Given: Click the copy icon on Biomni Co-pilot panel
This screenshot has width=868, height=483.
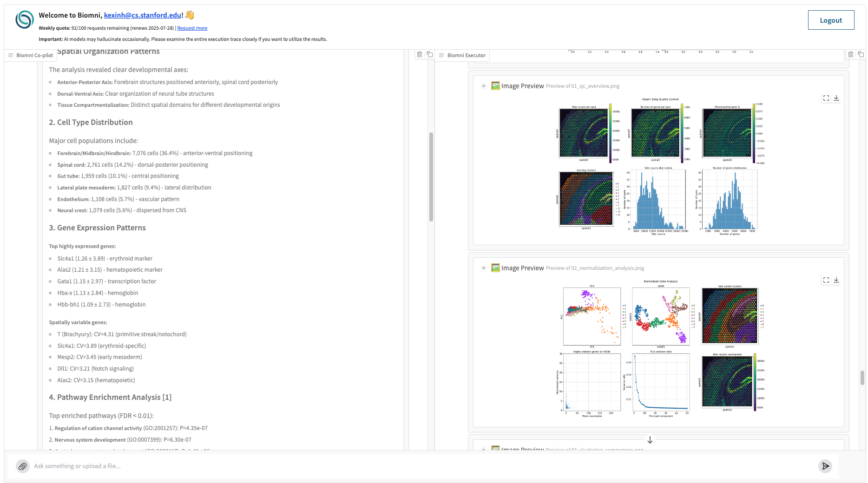Looking at the screenshot, I should click(x=430, y=54).
